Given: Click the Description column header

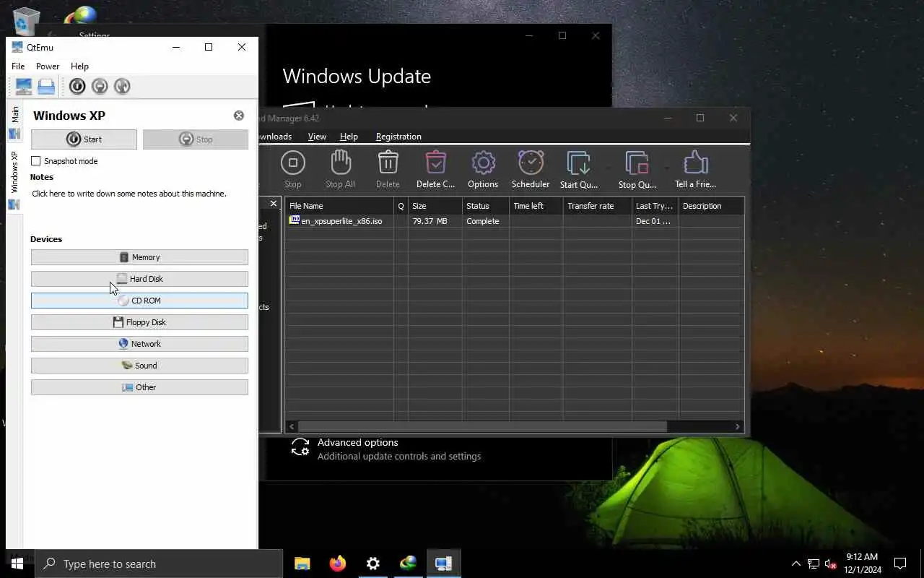Looking at the screenshot, I should click(711, 206).
